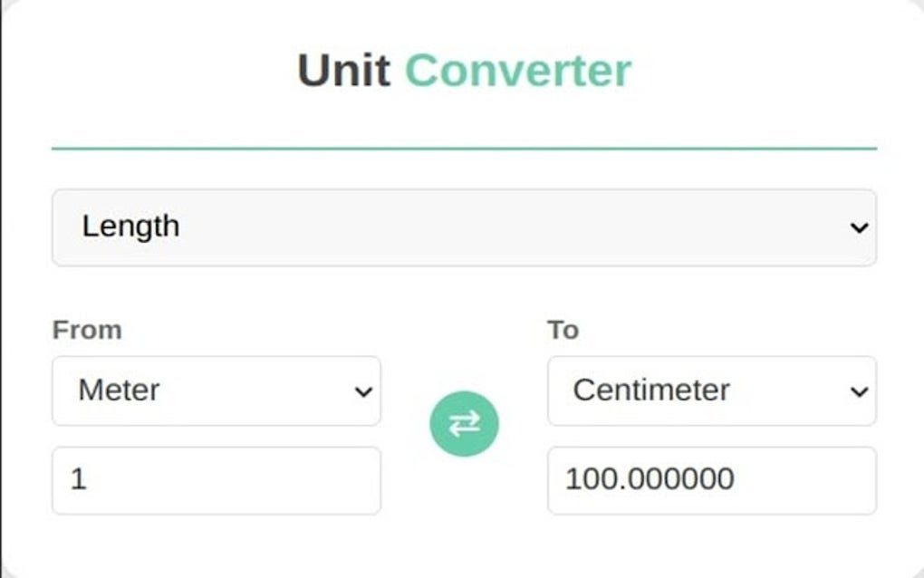
Task: Reverse conversion direction using circular swap button
Action: pyautogui.click(x=464, y=423)
